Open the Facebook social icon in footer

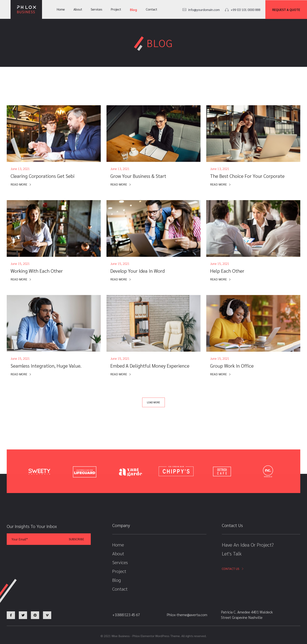pos(11,615)
